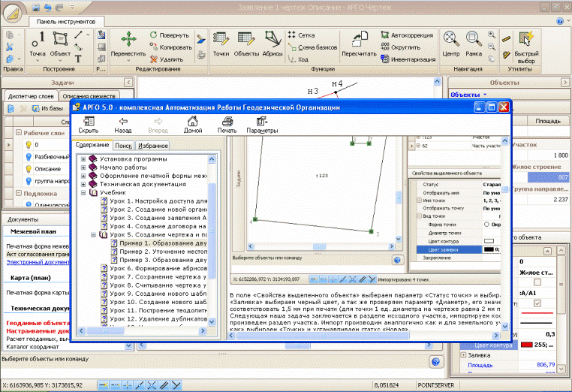572x392 pixels.
Task: Expand Начало работы help topic
Action: [83, 167]
